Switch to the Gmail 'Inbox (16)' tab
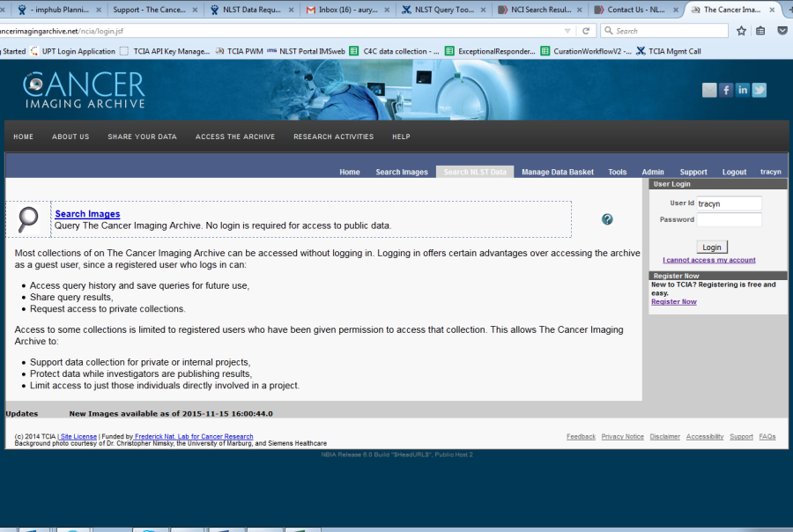This screenshot has width=793, height=532. point(347,10)
